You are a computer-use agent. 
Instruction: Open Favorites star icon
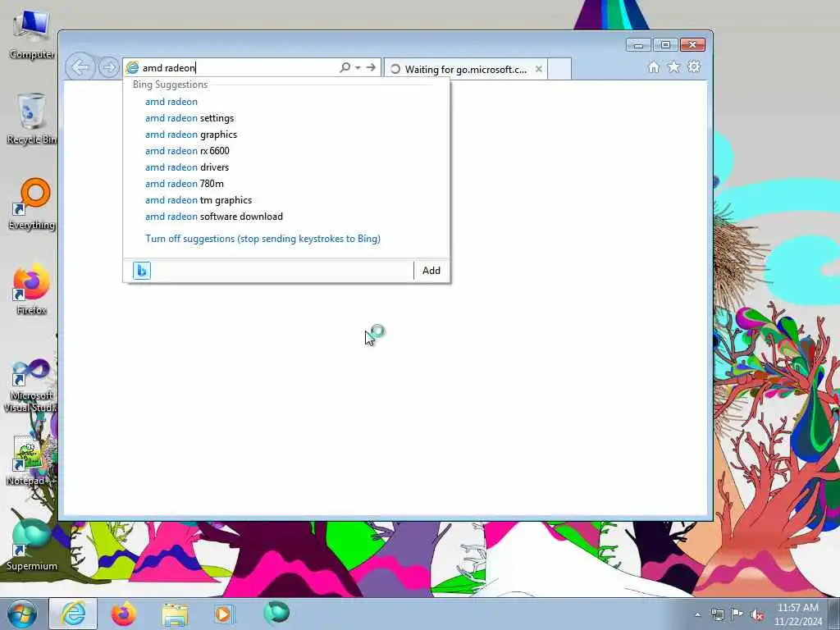pyautogui.click(x=673, y=67)
